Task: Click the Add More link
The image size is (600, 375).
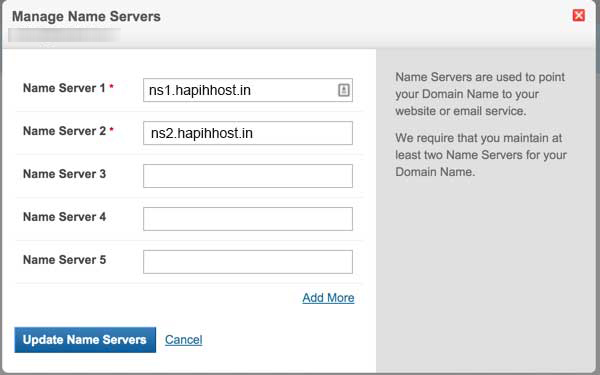Action: point(328,298)
